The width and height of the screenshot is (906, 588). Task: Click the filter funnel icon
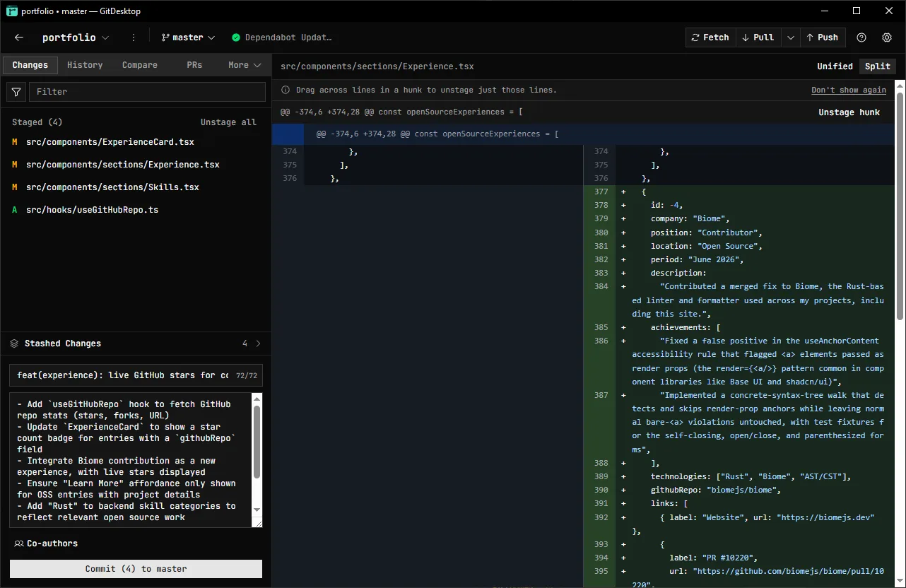pyautogui.click(x=16, y=92)
